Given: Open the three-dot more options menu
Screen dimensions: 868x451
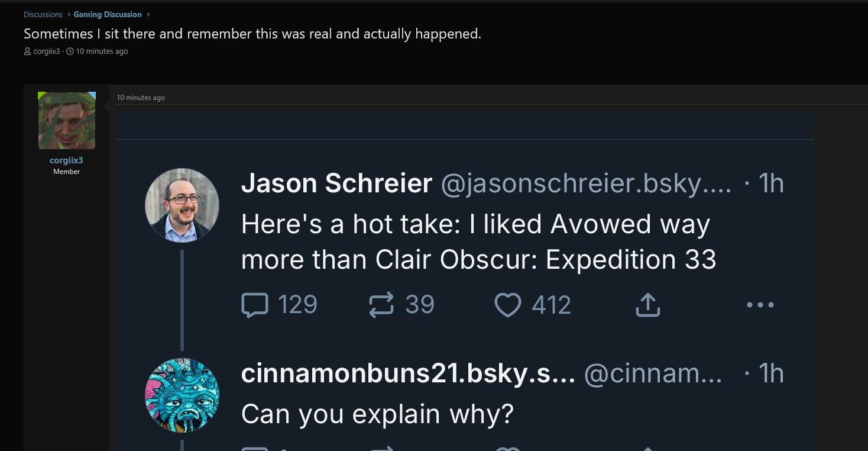Looking at the screenshot, I should pos(760,305).
